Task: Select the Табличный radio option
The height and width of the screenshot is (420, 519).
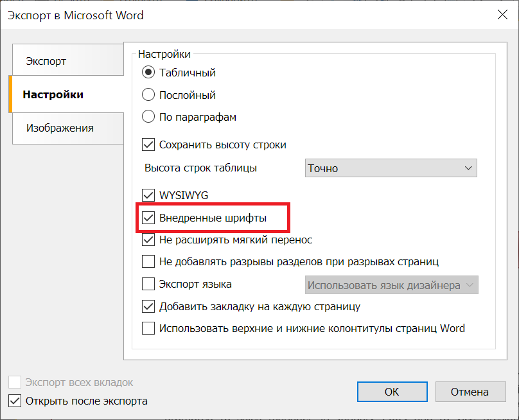Action: click(x=148, y=73)
